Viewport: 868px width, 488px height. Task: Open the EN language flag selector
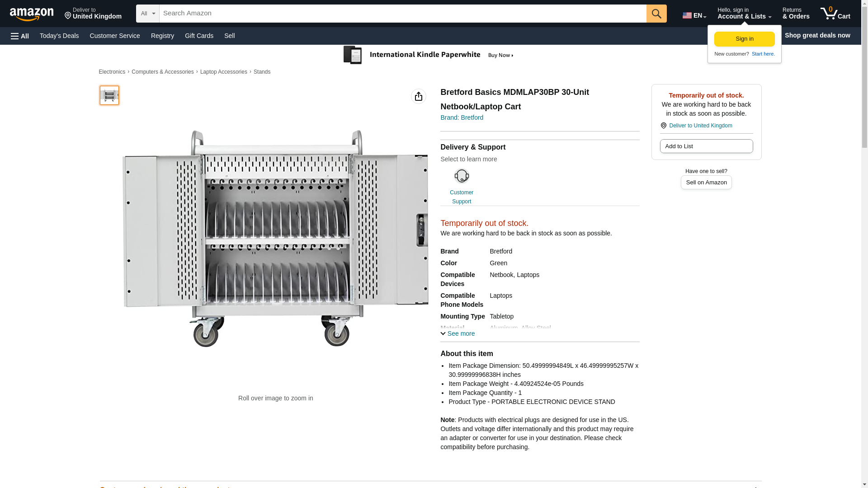coord(694,15)
